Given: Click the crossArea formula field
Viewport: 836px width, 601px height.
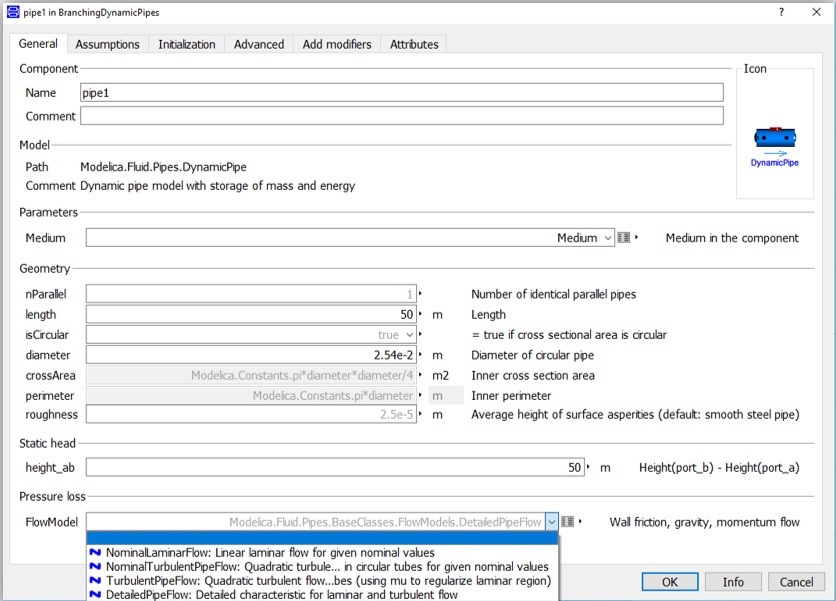Looking at the screenshot, I should [251, 375].
